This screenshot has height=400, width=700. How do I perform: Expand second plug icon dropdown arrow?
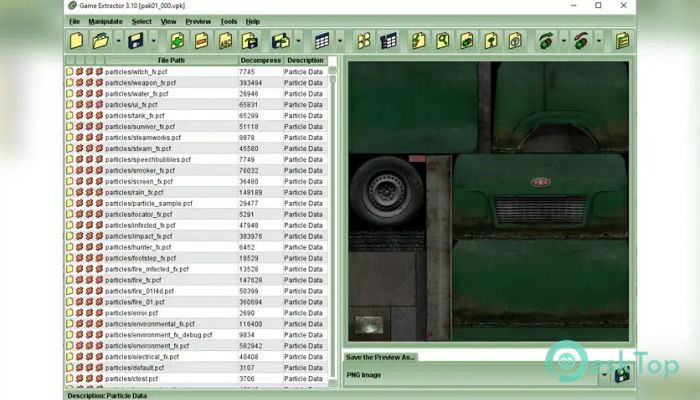tap(599, 41)
